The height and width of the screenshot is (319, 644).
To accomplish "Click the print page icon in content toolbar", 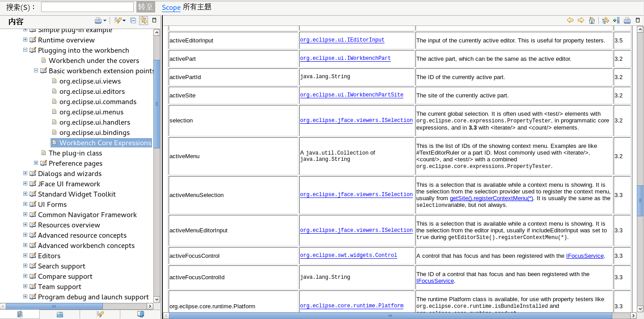I will pos(627,20).
